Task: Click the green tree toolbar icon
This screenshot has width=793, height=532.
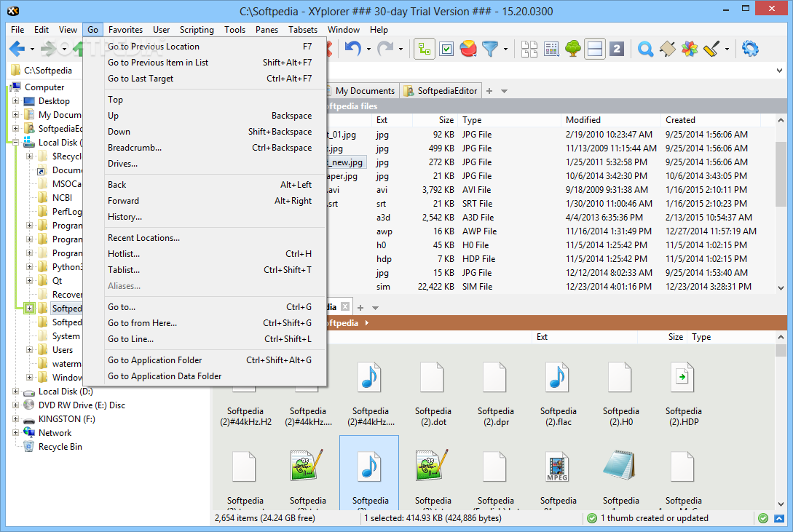Action: [573, 49]
